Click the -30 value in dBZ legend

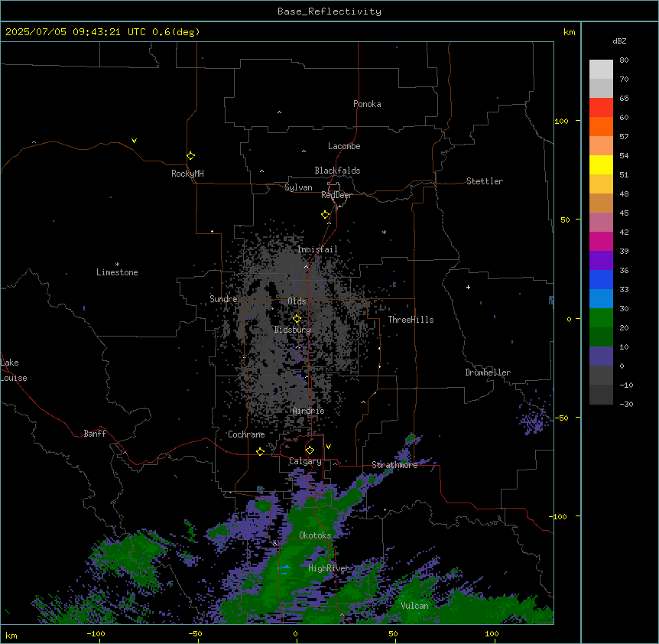[x=626, y=405]
